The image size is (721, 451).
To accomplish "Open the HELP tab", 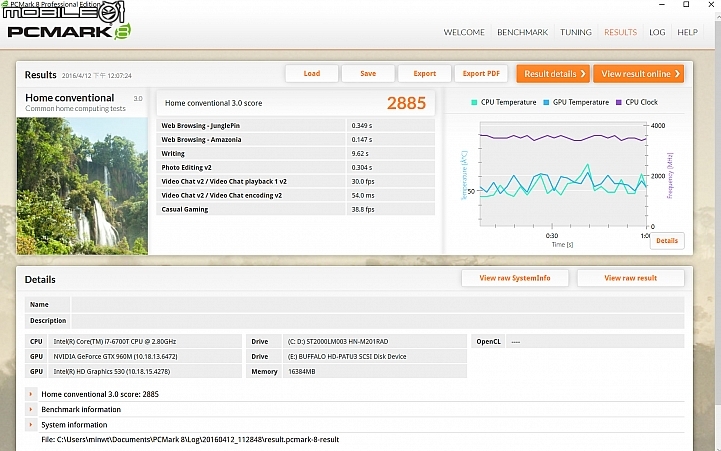I will pyautogui.click(x=687, y=32).
